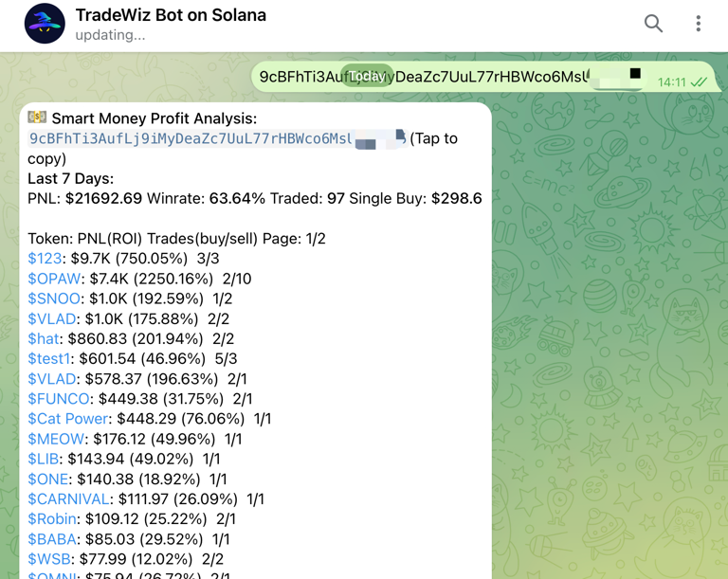Open the $123 token link

click(x=45, y=259)
